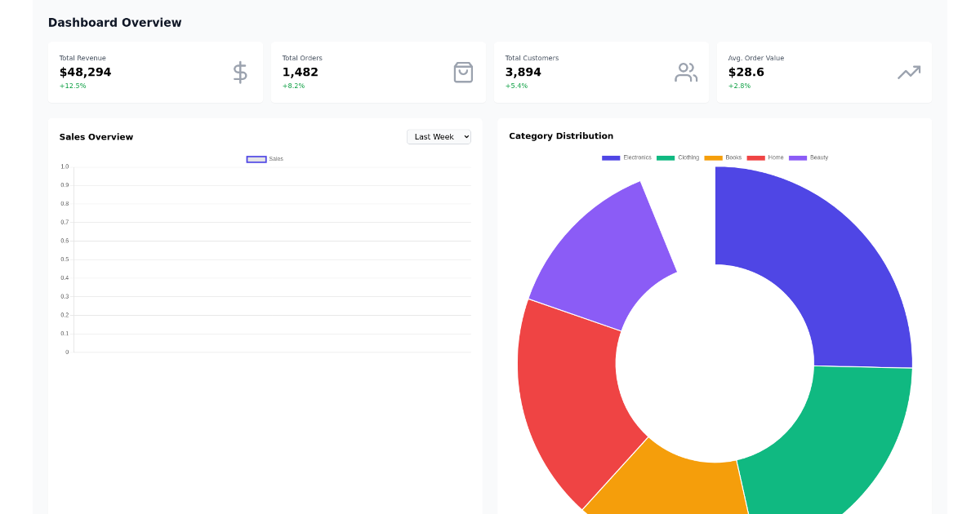Click the customers icon on Total Customers card

pyautogui.click(x=686, y=72)
